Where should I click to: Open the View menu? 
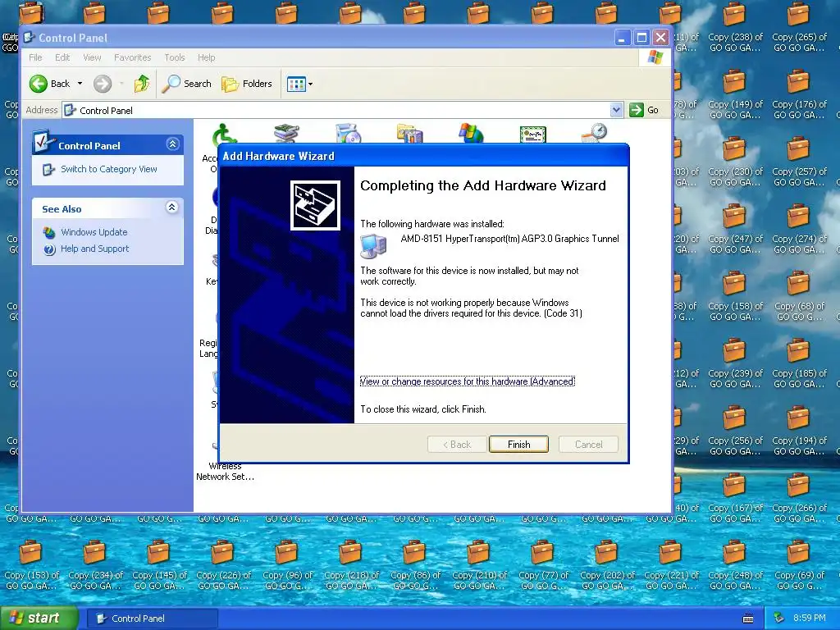pyautogui.click(x=92, y=57)
